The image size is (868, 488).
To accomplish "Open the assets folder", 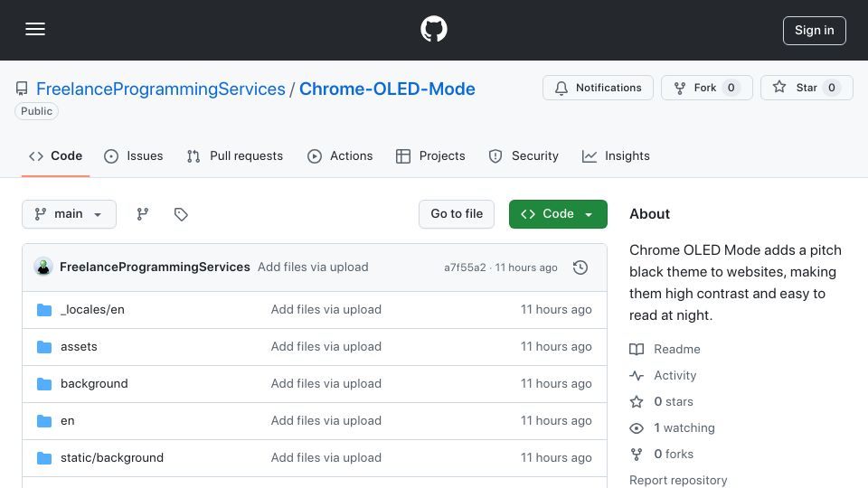I will (x=80, y=347).
